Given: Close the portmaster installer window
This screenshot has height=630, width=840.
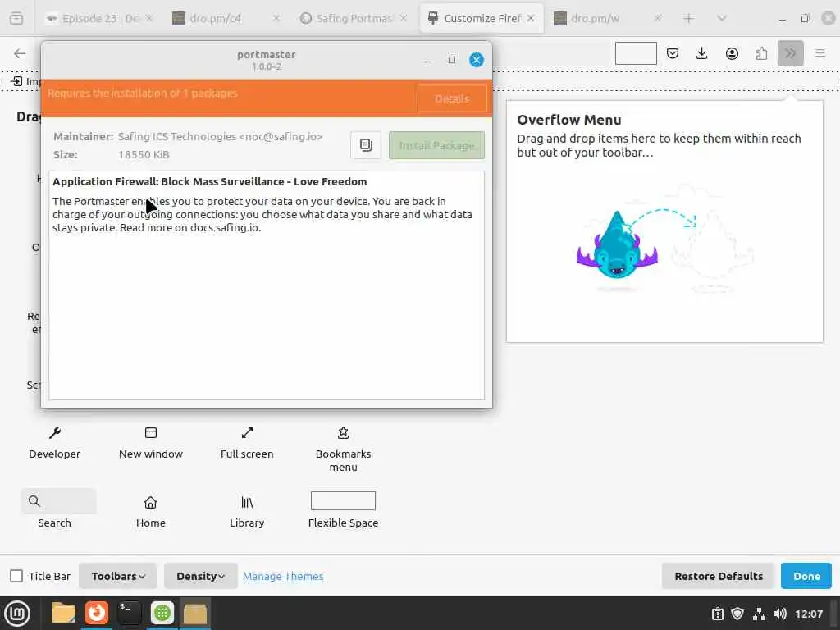Looking at the screenshot, I should (x=477, y=60).
